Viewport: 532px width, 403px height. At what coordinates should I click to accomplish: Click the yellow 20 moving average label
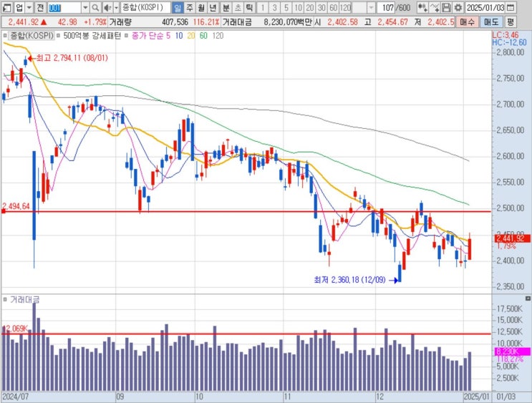click(191, 36)
